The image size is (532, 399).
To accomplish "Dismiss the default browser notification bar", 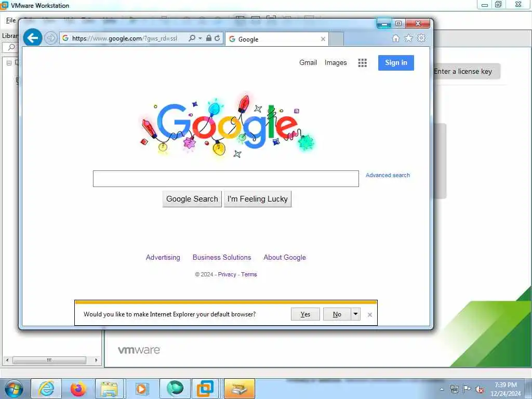I will pos(370,315).
